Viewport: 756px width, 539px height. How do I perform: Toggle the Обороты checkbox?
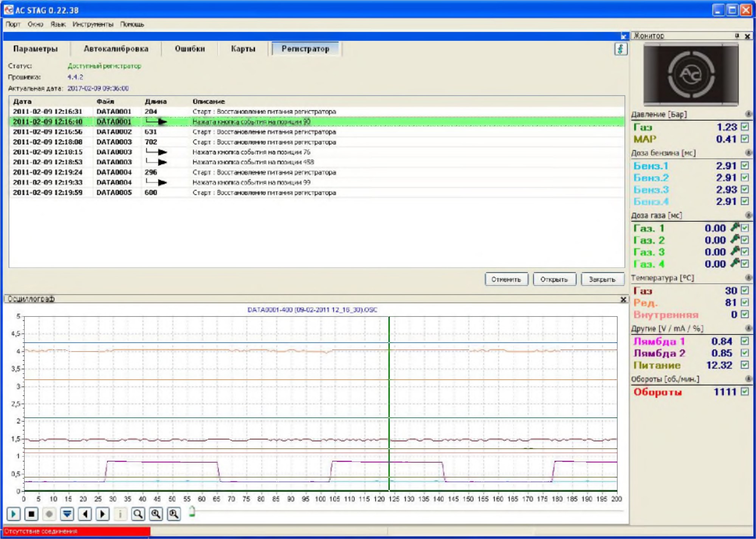point(745,391)
